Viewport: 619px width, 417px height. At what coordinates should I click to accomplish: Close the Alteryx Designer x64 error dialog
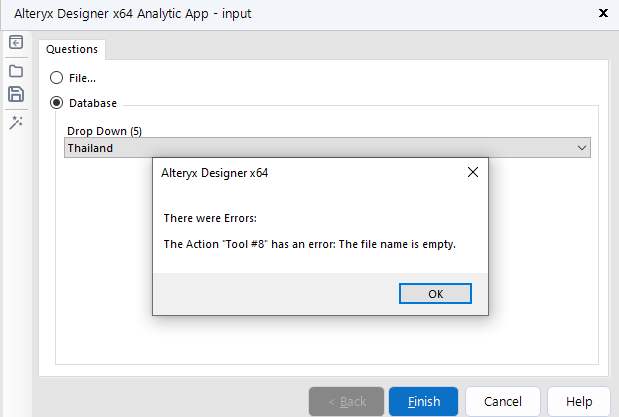tap(473, 172)
